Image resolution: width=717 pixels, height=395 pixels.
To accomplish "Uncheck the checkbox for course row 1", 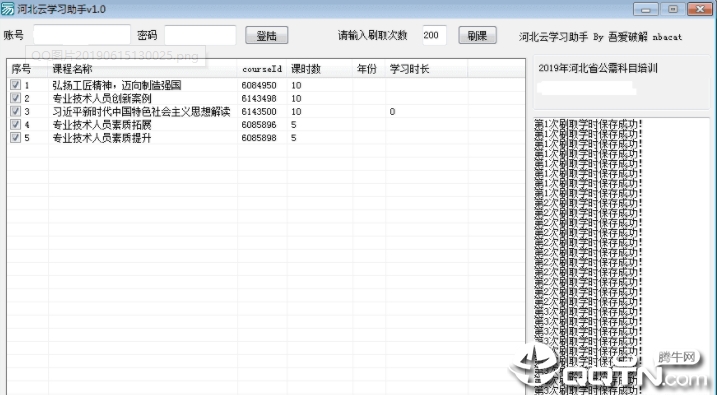I will (16, 85).
